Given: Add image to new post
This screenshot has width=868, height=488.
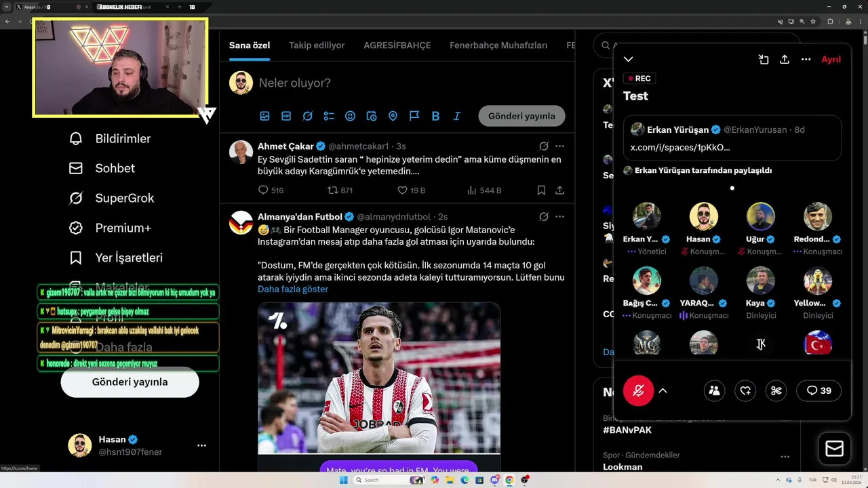Looking at the screenshot, I should coord(264,116).
